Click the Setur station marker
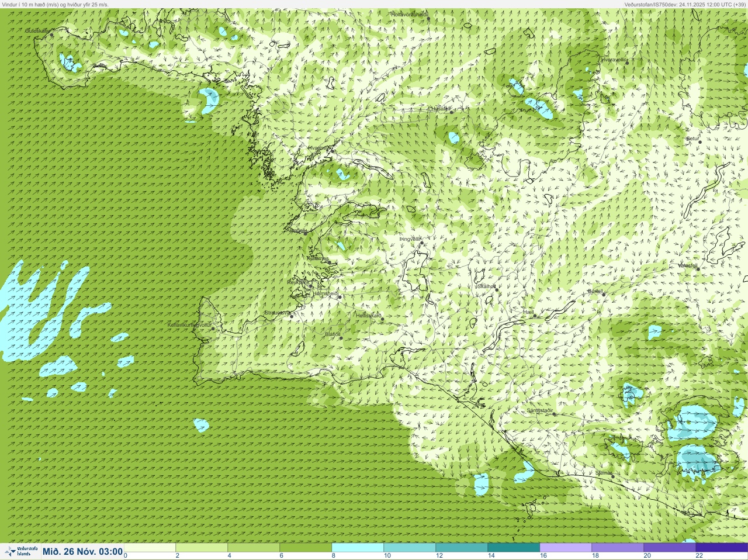Viewport: 748px width, 560px height. (x=699, y=142)
